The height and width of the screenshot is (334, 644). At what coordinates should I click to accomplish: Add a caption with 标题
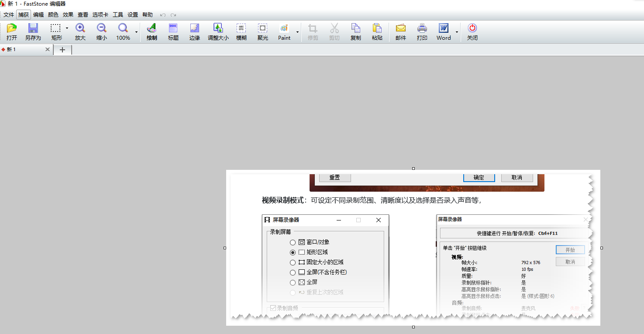(173, 32)
